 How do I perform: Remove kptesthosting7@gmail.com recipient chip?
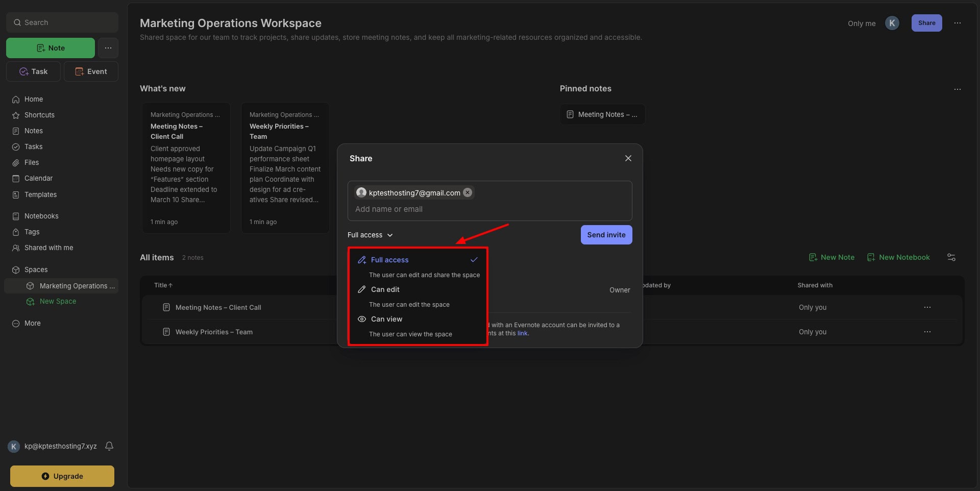point(468,192)
